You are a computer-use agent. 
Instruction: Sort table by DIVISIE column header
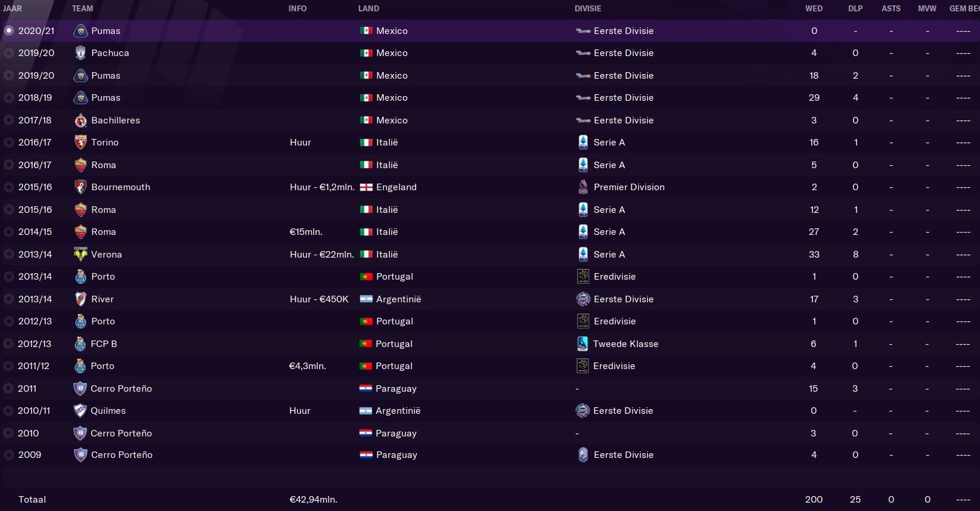[x=588, y=8]
